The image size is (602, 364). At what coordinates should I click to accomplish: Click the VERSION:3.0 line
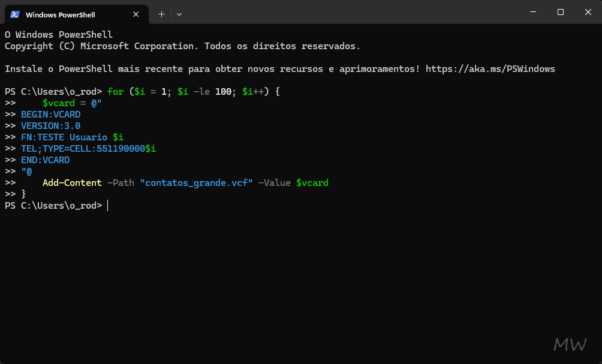click(x=51, y=126)
